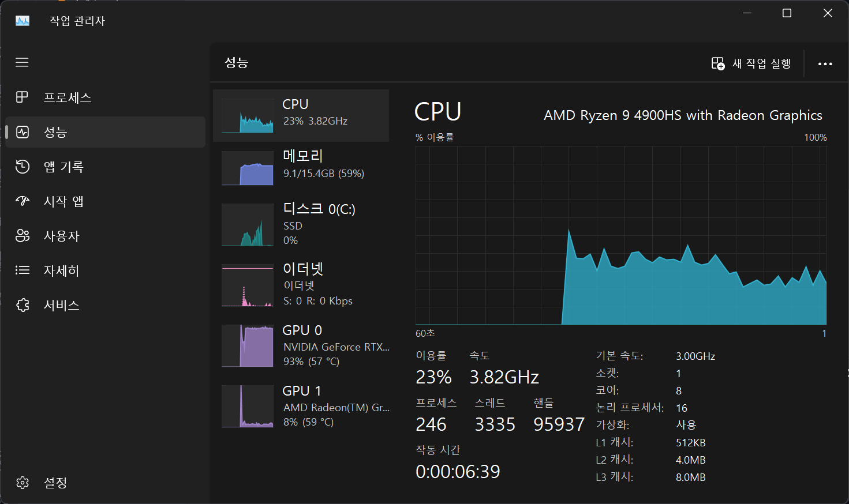849x504 pixels.
Task: Click the CPU utilization graph area
Action: (621, 235)
